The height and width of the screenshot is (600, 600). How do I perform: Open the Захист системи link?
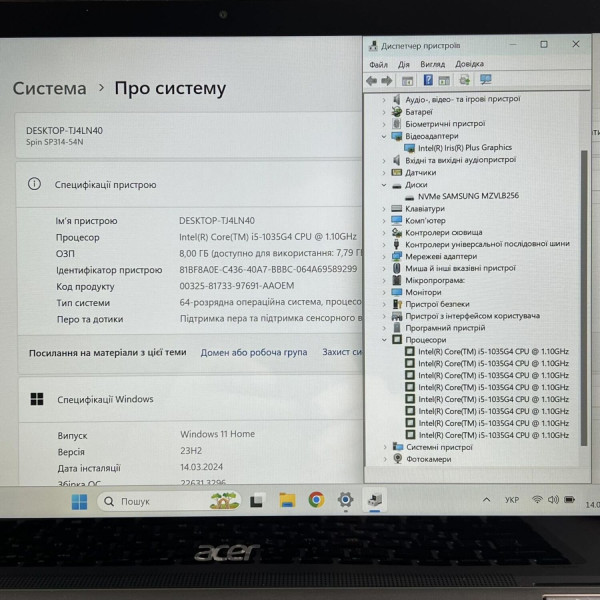(x=342, y=352)
